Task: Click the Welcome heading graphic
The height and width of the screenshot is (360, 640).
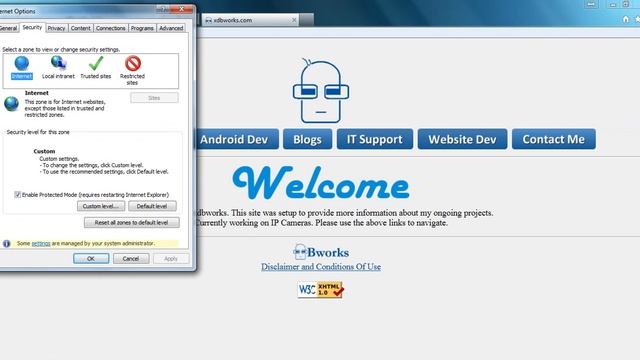Action: [321, 182]
